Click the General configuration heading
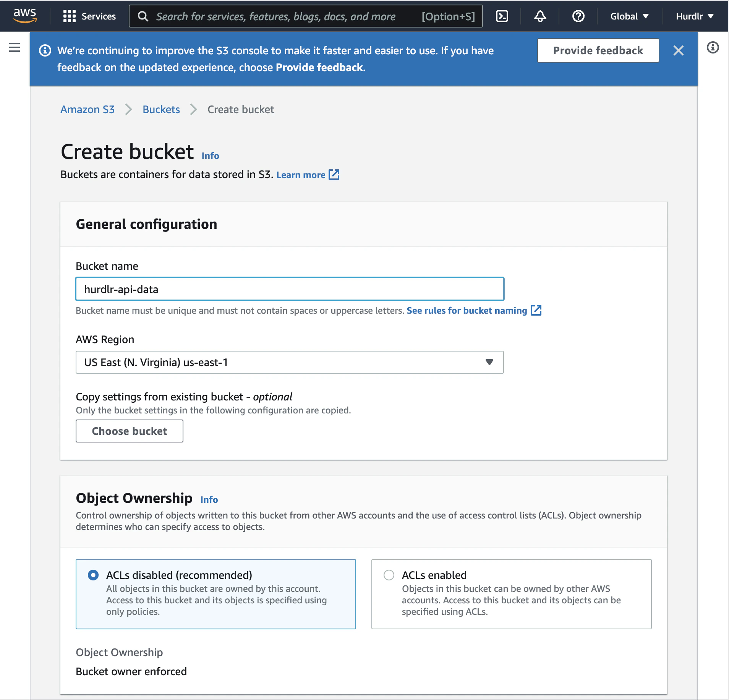This screenshot has height=700, width=729. [146, 224]
